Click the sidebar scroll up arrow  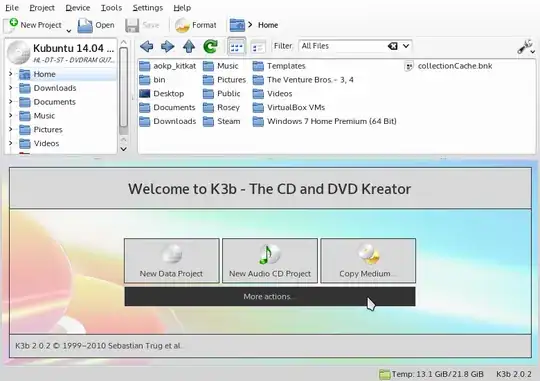[123, 42]
